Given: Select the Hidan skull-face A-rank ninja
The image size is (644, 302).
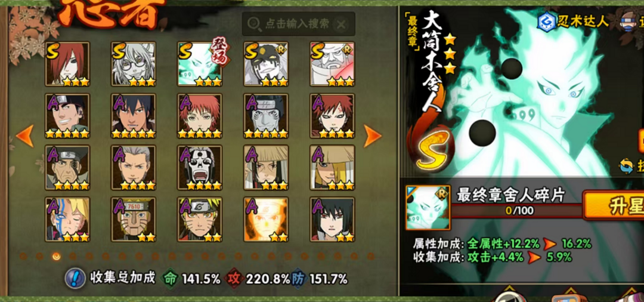Looking at the screenshot, I should click(200, 168).
